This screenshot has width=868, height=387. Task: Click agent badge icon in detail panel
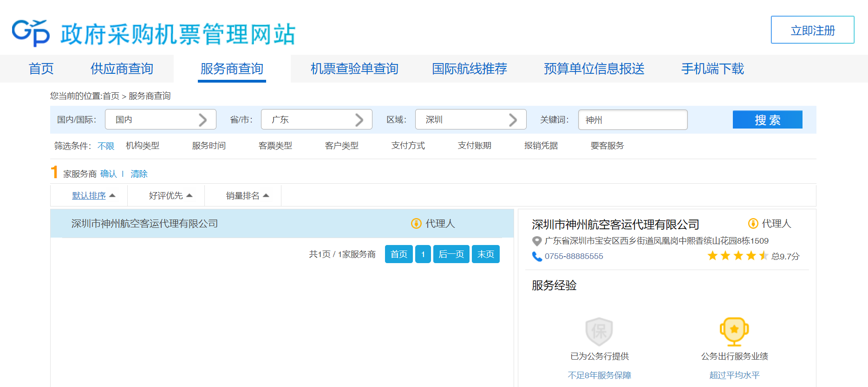[753, 224]
